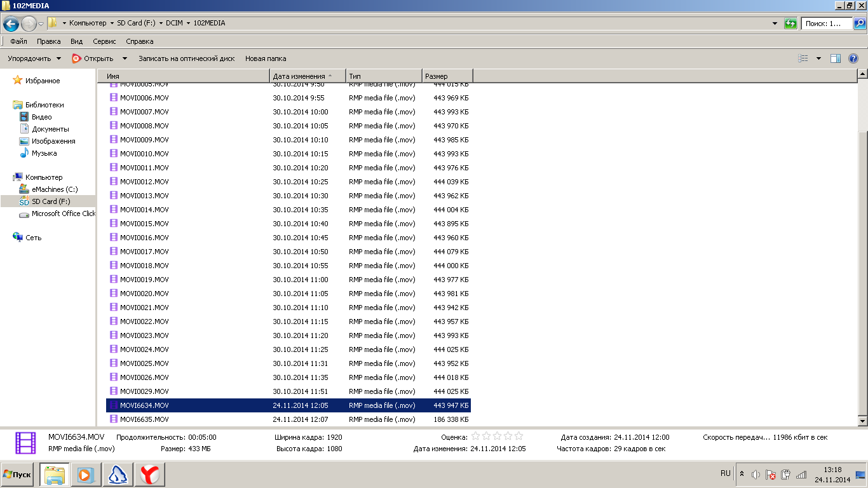The width and height of the screenshot is (868, 488).
Task: Toggle the preview pane icon
Action: pyautogui.click(x=836, y=58)
